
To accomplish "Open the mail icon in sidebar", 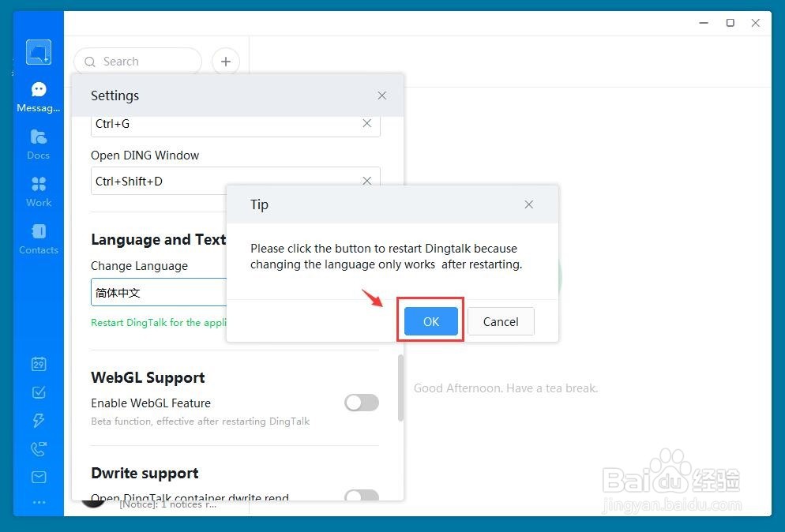I will [39, 477].
